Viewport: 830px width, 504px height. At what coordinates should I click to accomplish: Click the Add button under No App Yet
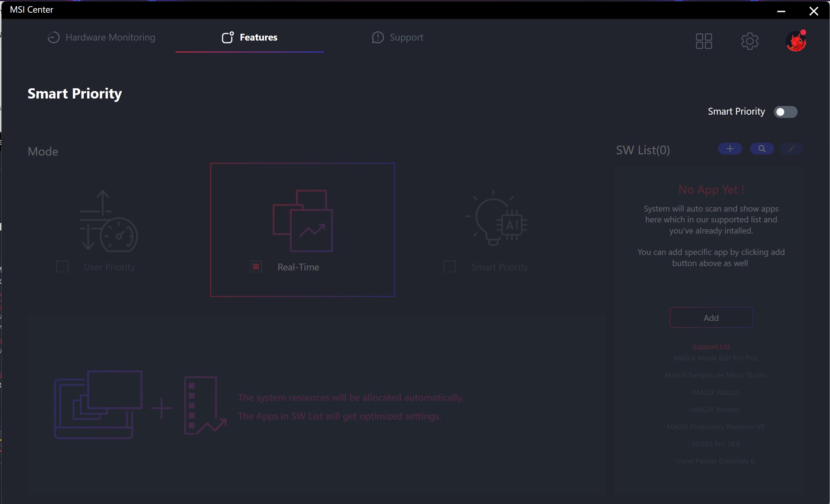[x=711, y=318]
